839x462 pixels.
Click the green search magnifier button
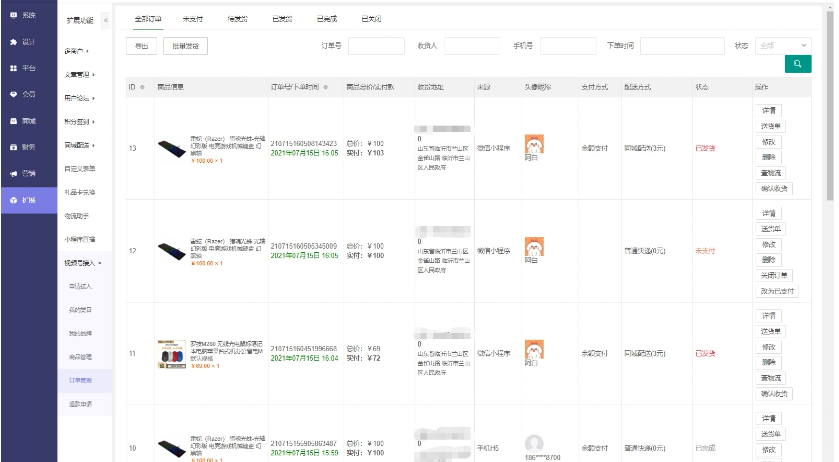coord(797,64)
